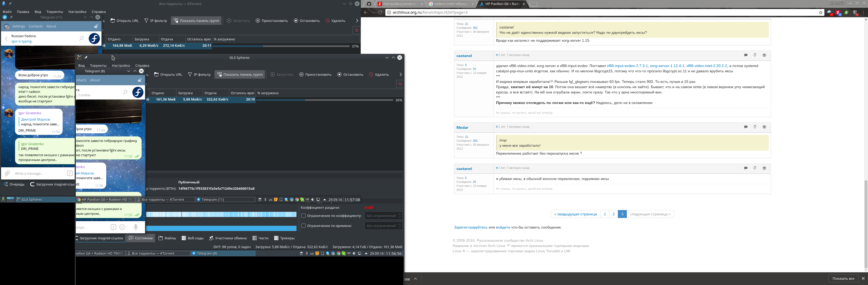This screenshot has height=285, width=868.
Task: Open the Без ограничений spinbox for Ограничение по времени
Action: click(x=384, y=226)
